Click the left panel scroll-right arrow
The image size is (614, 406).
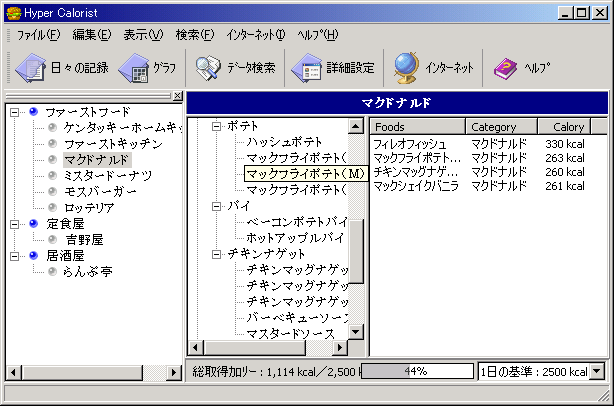(174, 372)
